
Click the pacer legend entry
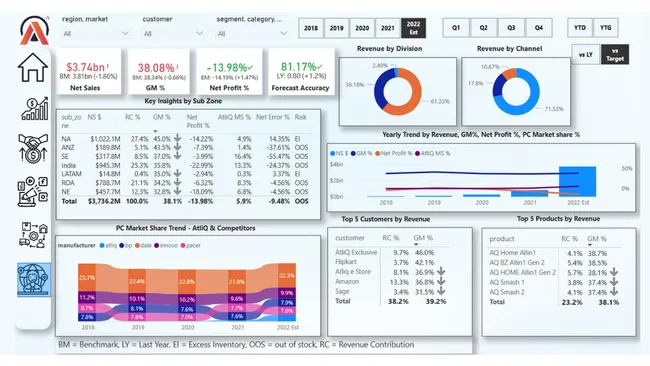(x=191, y=245)
